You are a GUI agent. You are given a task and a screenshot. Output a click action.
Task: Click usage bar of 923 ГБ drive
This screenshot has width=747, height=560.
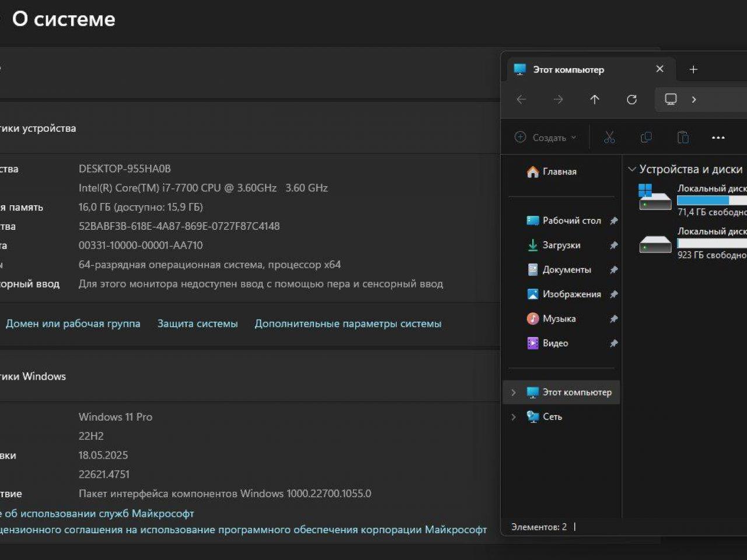coord(712,243)
